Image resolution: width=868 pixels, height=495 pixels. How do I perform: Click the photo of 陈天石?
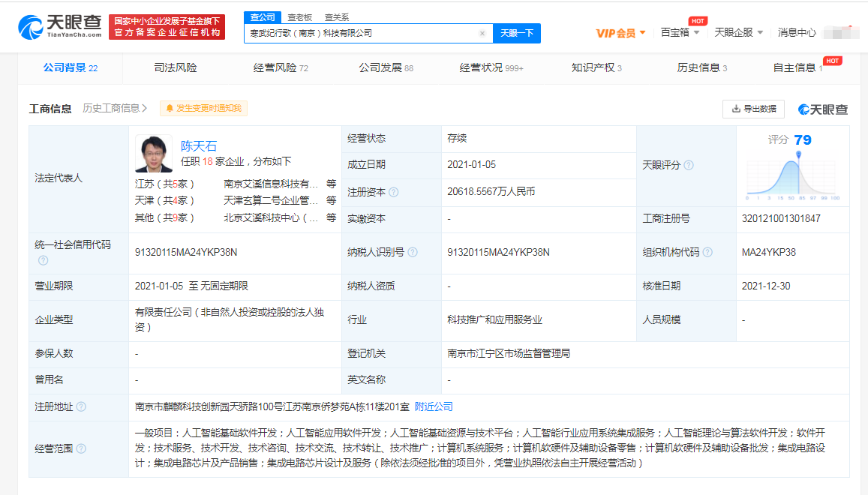pos(153,153)
